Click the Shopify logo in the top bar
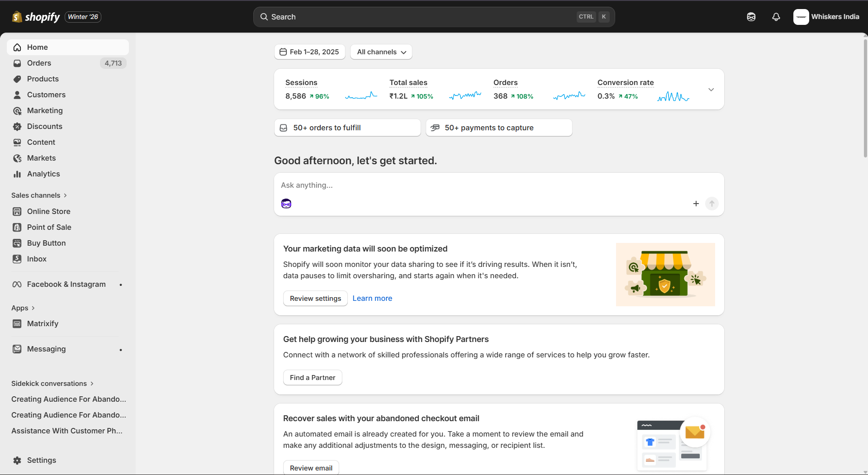The height and width of the screenshot is (475, 868). pos(36,17)
